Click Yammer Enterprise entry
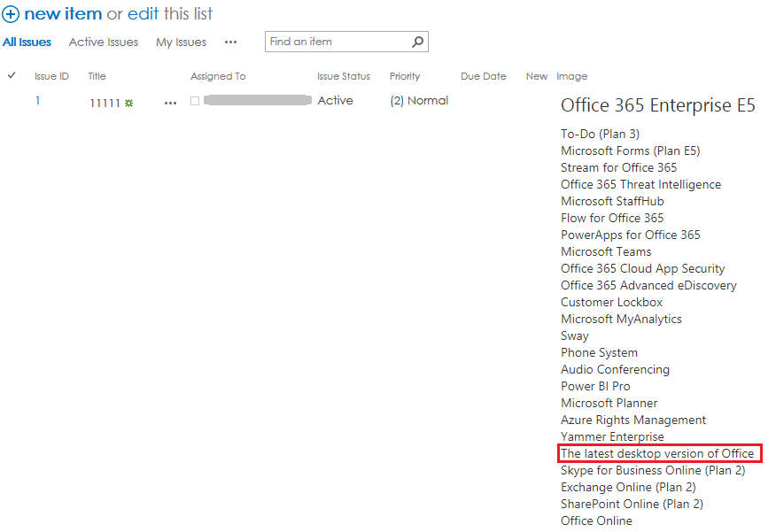This screenshot has height=532, width=776. 612,436
